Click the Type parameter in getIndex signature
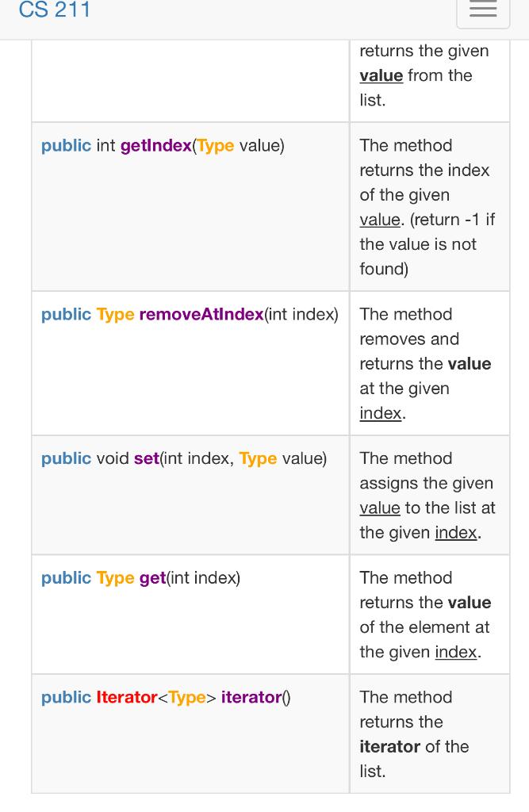 tap(215, 146)
